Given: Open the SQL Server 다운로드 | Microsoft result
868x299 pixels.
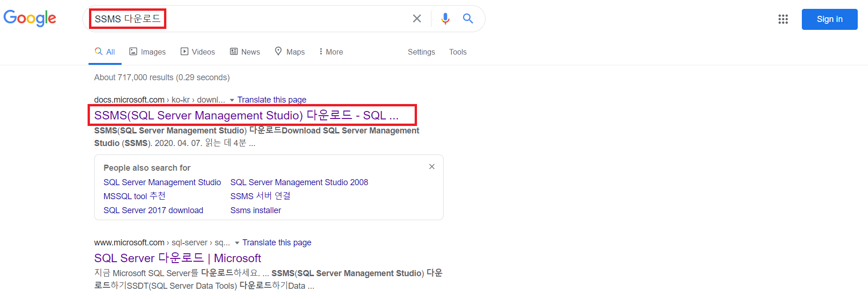Looking at the screenshot, I should point(178,258).
